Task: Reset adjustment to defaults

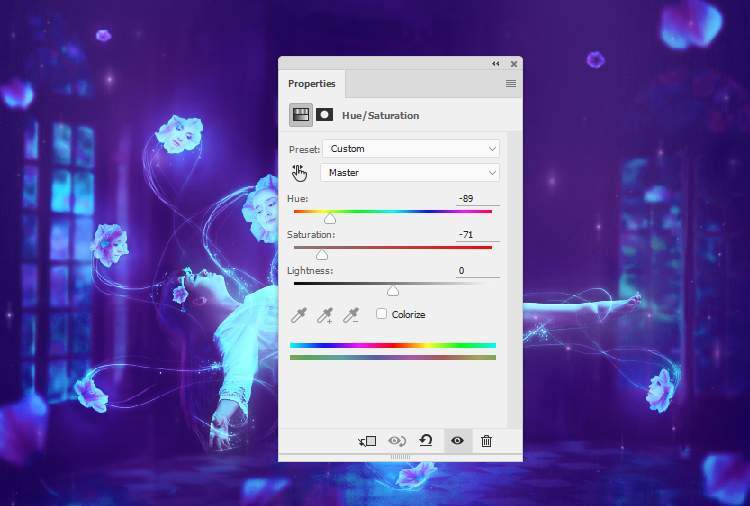Action: 426,440
